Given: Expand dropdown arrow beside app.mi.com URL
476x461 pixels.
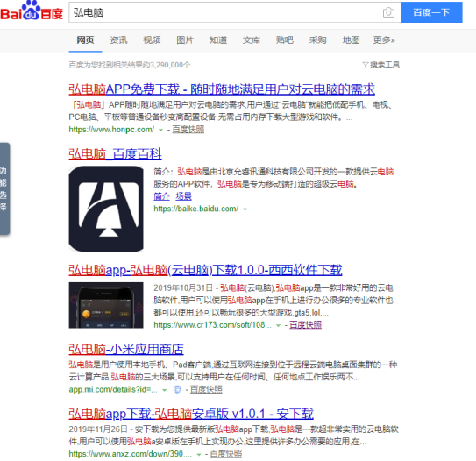Looking at the screenshot, I should [164, 390].
